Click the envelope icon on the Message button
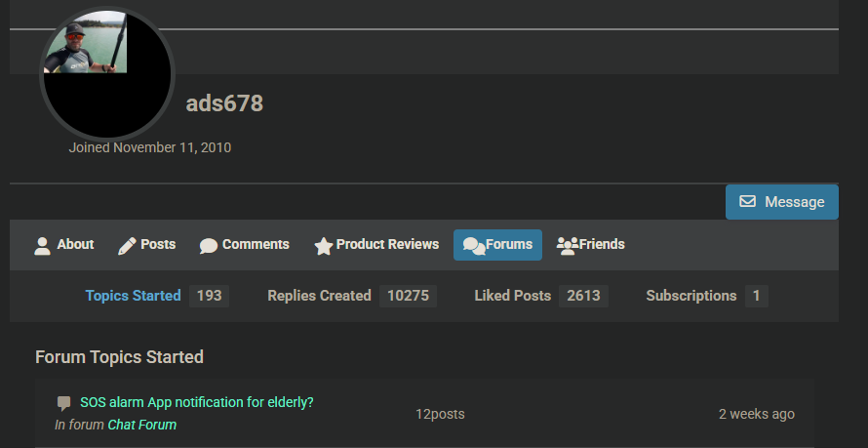The image size is (868, 448). tap(748, 202)
